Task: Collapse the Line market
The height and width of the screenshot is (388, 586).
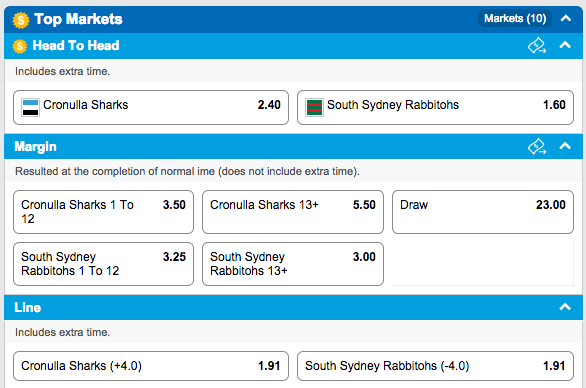Action: point(565,307)
